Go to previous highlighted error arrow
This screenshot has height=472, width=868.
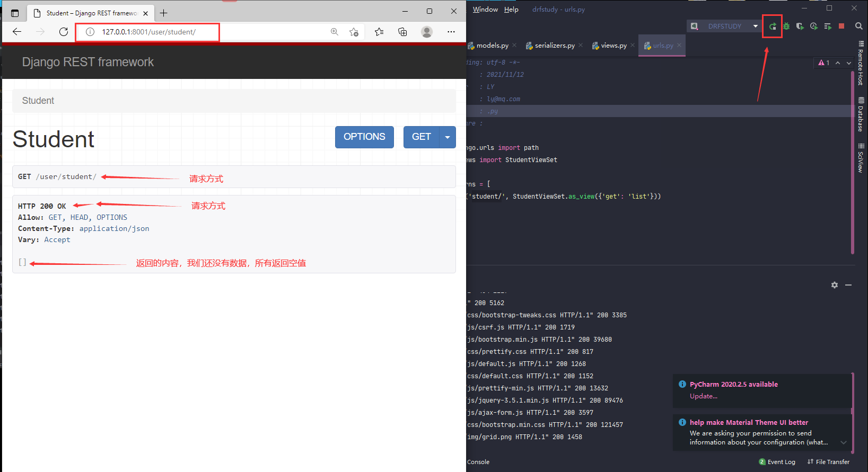pos(838,63)
